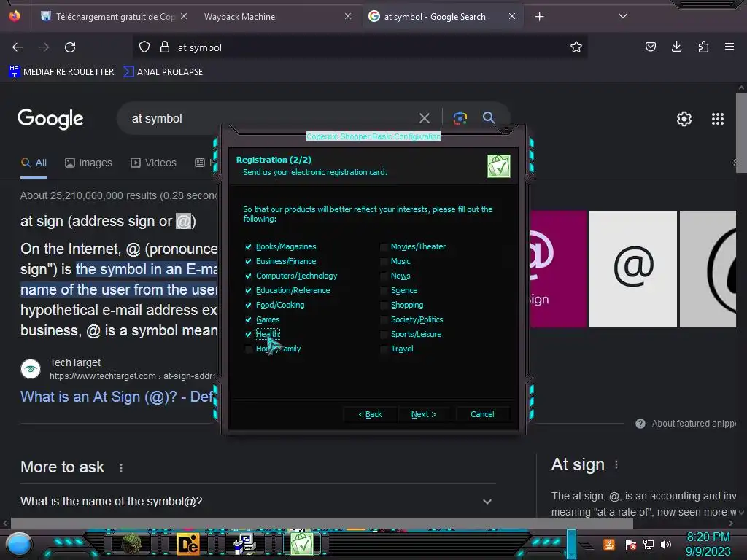Click the site security padlock icon
Screen dimensions: 747x560
(x=165, y=47)
